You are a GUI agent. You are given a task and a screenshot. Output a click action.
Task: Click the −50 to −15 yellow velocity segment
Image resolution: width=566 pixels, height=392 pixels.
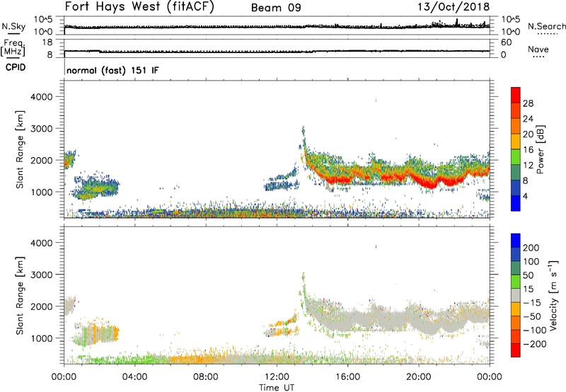[x=516, y=309]
